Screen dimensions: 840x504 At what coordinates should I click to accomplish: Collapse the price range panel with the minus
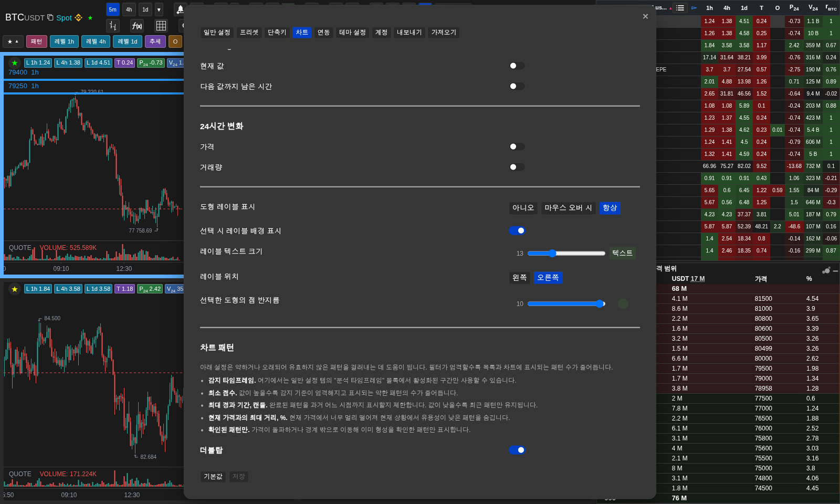[x=835, y=271]
